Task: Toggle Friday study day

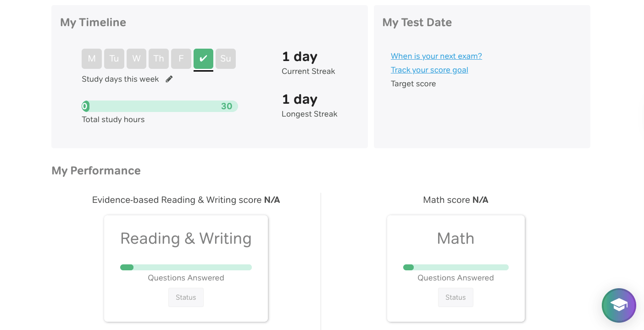Action: (181, 59)
